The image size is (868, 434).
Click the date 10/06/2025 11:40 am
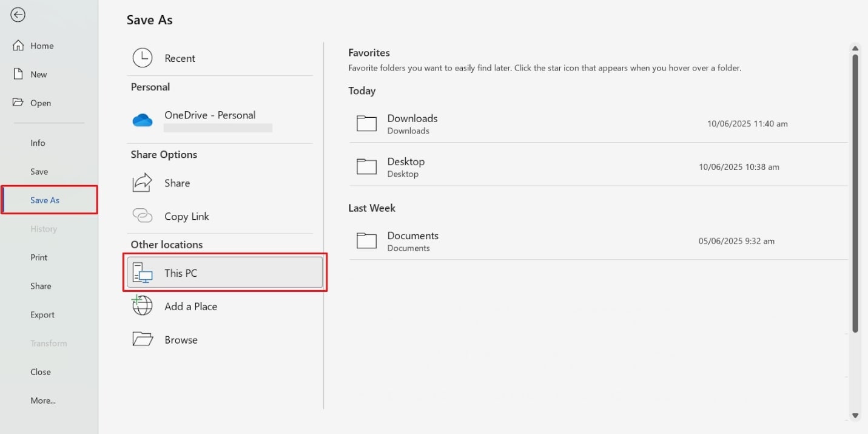(x=747, y=123)
